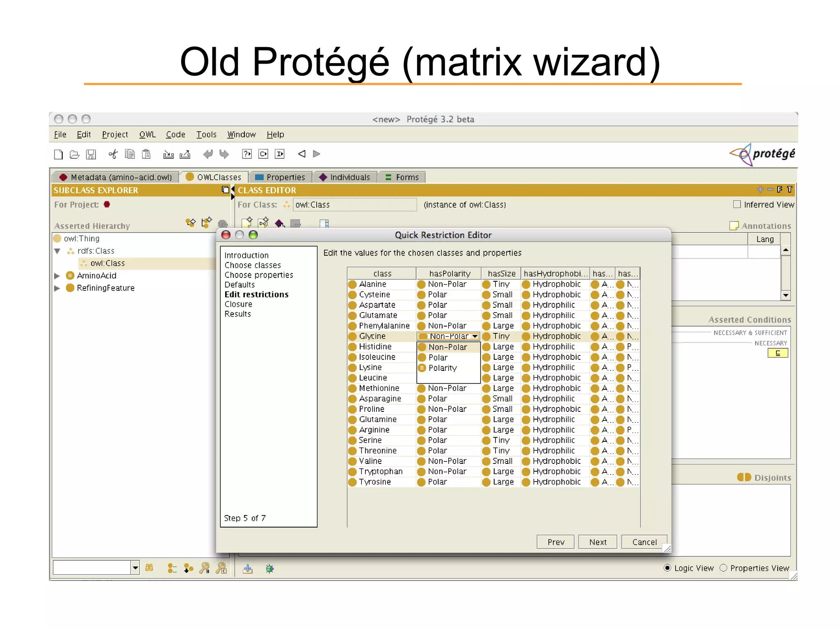The image size is (840, 630).
Task: Click the export project icon in toolbar
Action: click(185, 154)
